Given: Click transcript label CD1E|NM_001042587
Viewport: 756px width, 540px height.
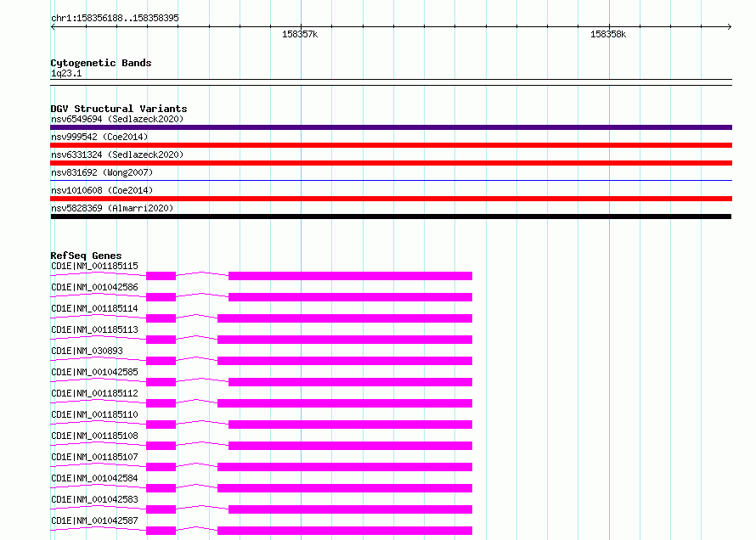Looking at the screenshot, I should 94,520.
